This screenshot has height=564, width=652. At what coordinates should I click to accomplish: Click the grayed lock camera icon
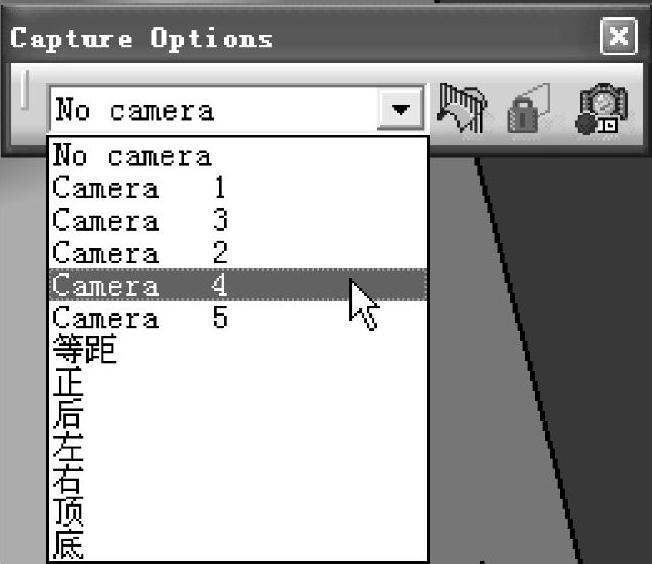[x=529, y=108]
